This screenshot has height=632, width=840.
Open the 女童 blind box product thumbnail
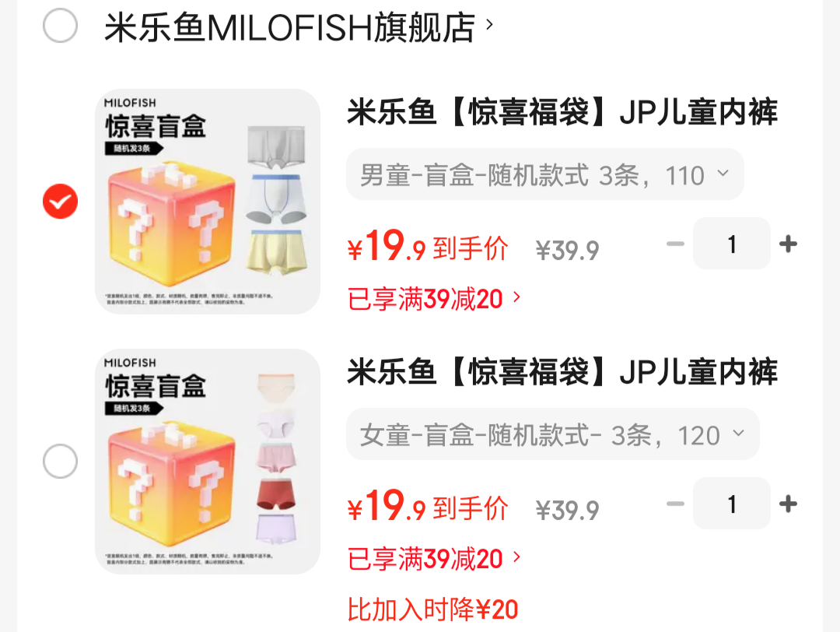(208, 462)
